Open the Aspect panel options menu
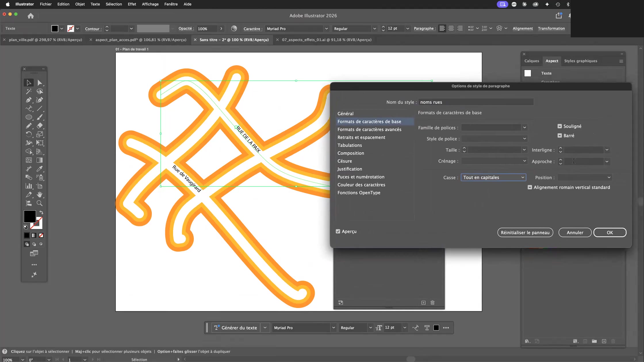The image size is (644, 362). [x=621, y=61]
